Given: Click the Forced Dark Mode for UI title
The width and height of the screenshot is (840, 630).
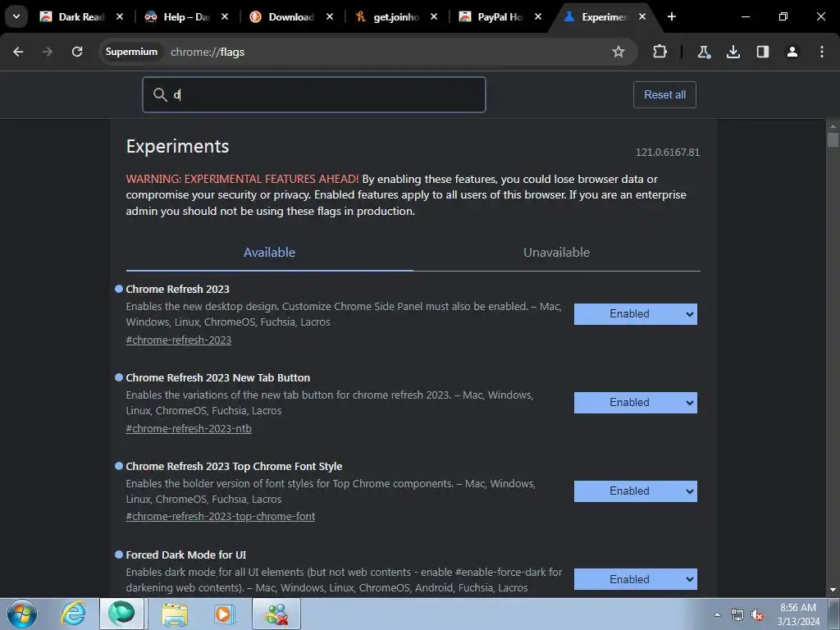Looking at the screenshot, I should point(186,555).
